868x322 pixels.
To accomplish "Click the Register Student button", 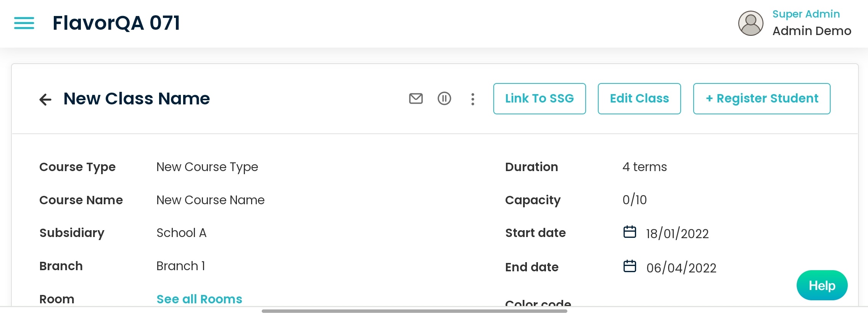I will click(x=762, y=99).
